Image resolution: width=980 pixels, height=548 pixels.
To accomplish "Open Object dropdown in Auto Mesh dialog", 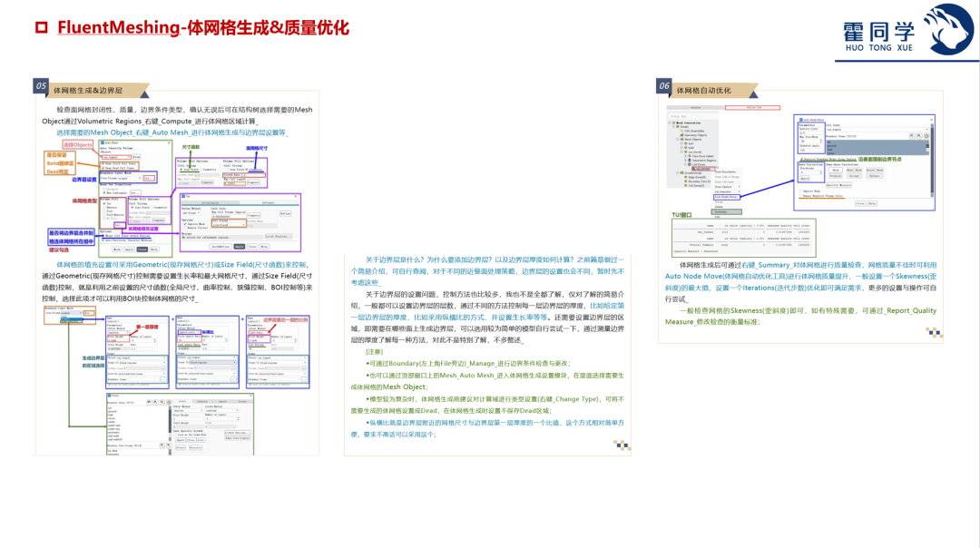I will pos(116,157).
